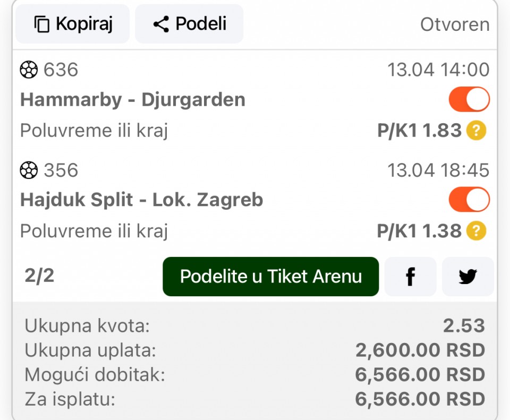The width and height of the screenshot is (510, 420).
Task: Click the P/K1 1.83 odds value
Action: [x=419, y=131]
